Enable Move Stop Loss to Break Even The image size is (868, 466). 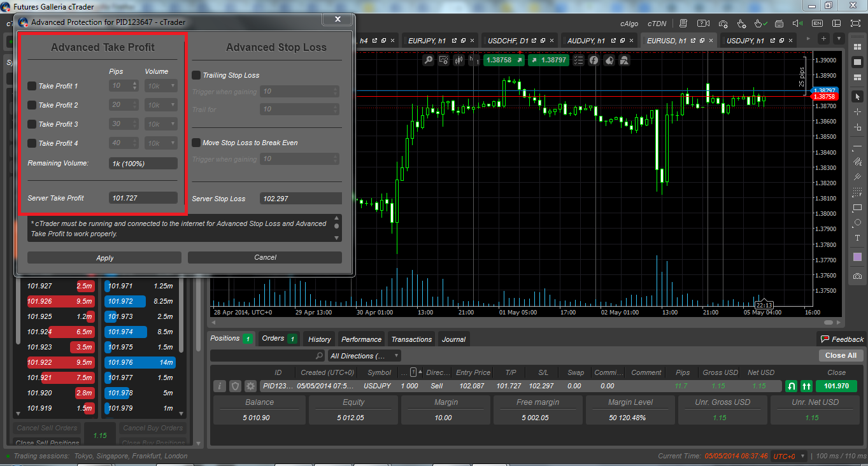click(196, 143)
